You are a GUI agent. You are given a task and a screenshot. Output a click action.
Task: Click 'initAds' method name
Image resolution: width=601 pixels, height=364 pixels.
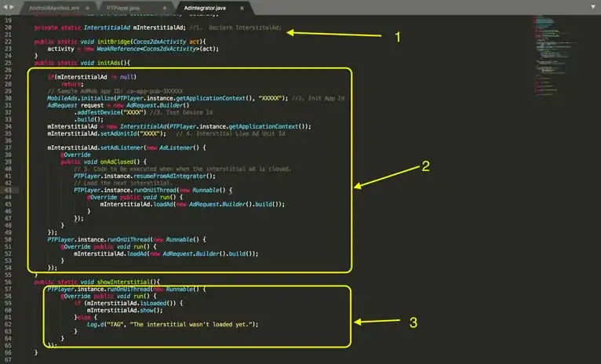108,63
